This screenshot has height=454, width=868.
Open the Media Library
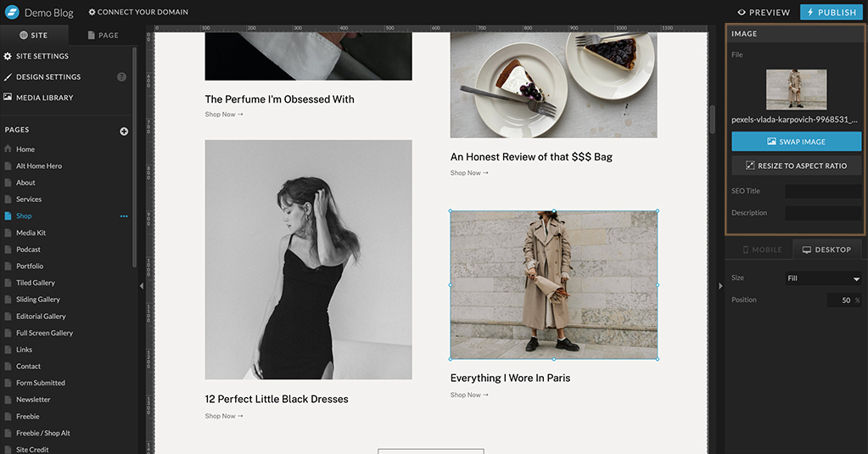click(44, 98)
